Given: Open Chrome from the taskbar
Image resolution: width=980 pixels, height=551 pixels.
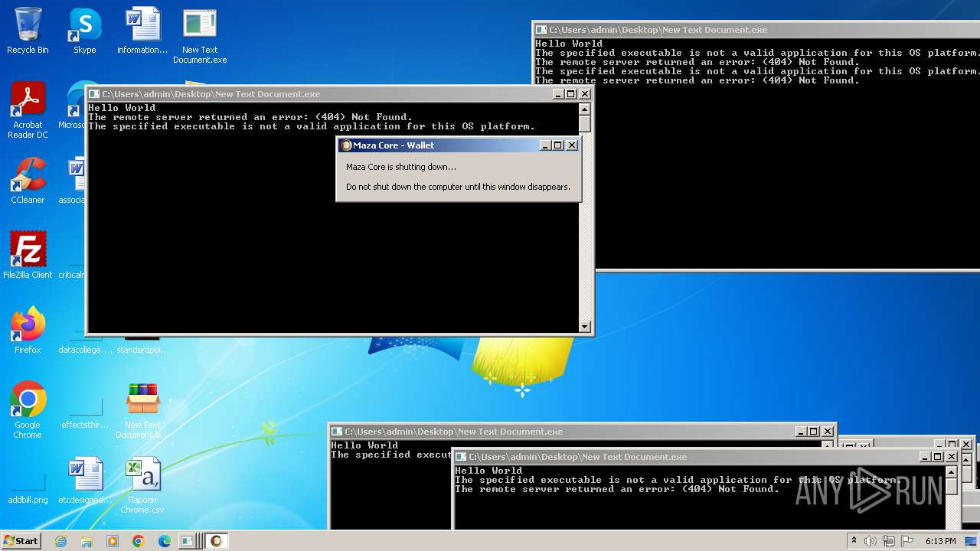Looking at the screenshot, I should [138, 541].
